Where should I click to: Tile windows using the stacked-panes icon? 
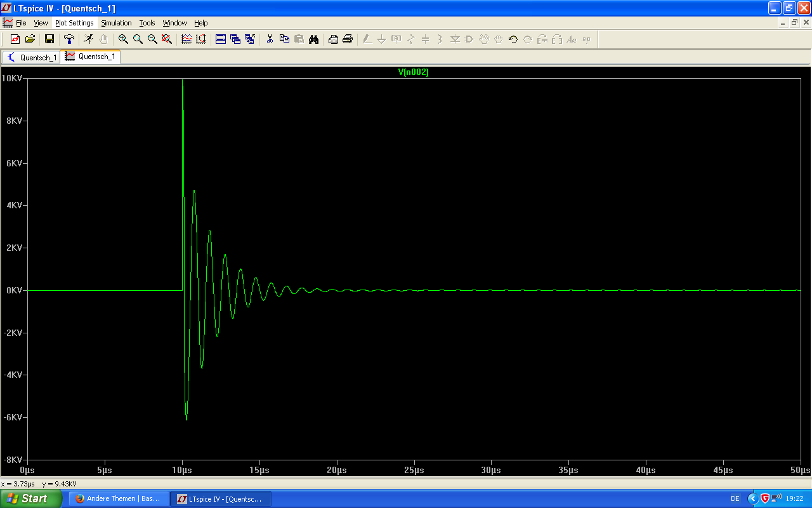click(221, 39)
